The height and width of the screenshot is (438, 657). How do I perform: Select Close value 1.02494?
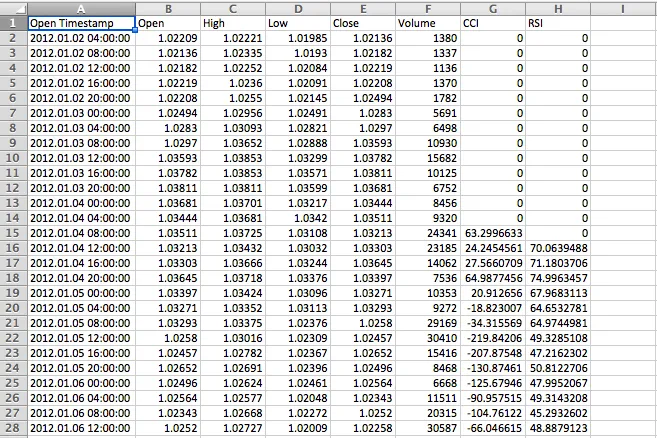[x=363, y=98]
